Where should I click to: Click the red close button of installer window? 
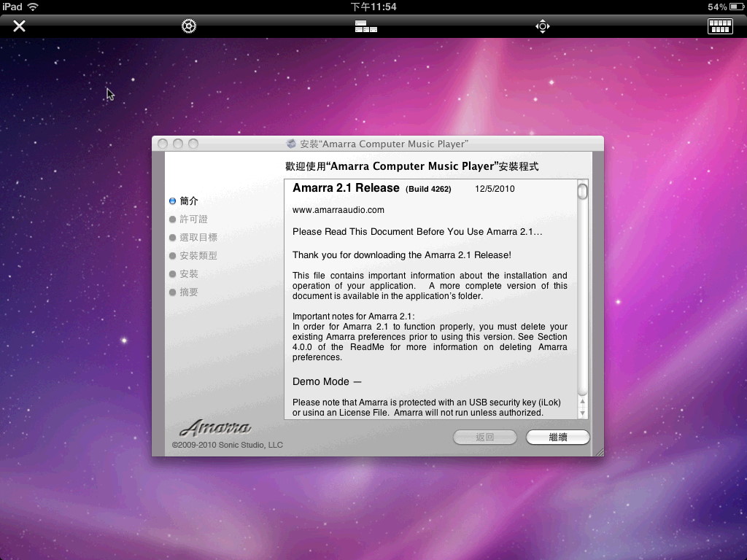pos(163,144)
